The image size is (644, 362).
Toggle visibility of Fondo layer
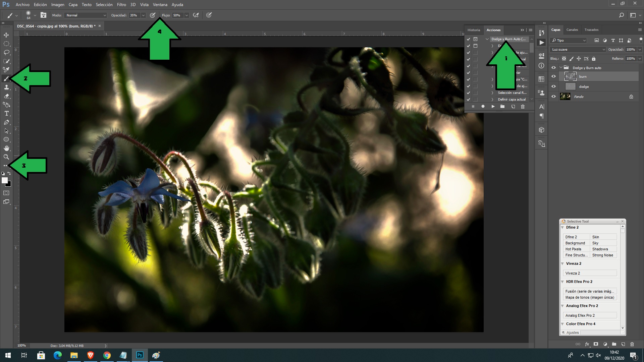554,96
